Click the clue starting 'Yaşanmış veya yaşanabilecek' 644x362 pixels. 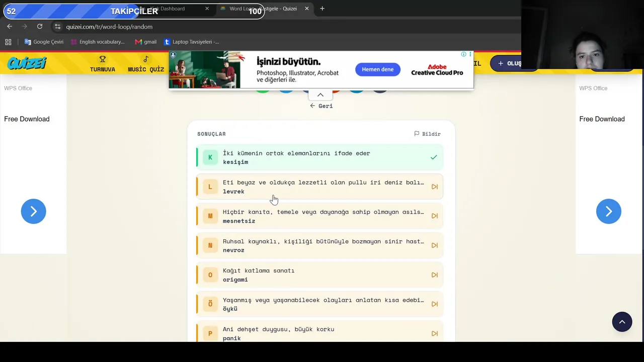point(324,300)
